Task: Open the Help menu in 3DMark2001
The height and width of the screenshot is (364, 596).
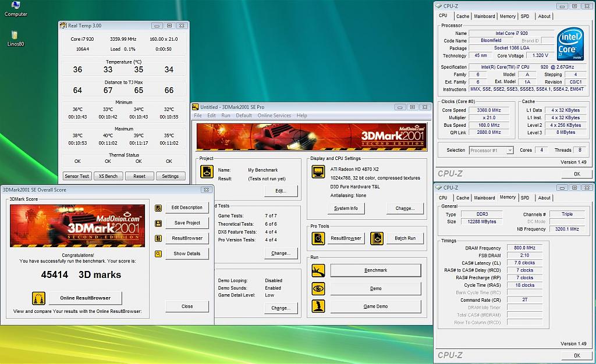Action: [302, 115]
